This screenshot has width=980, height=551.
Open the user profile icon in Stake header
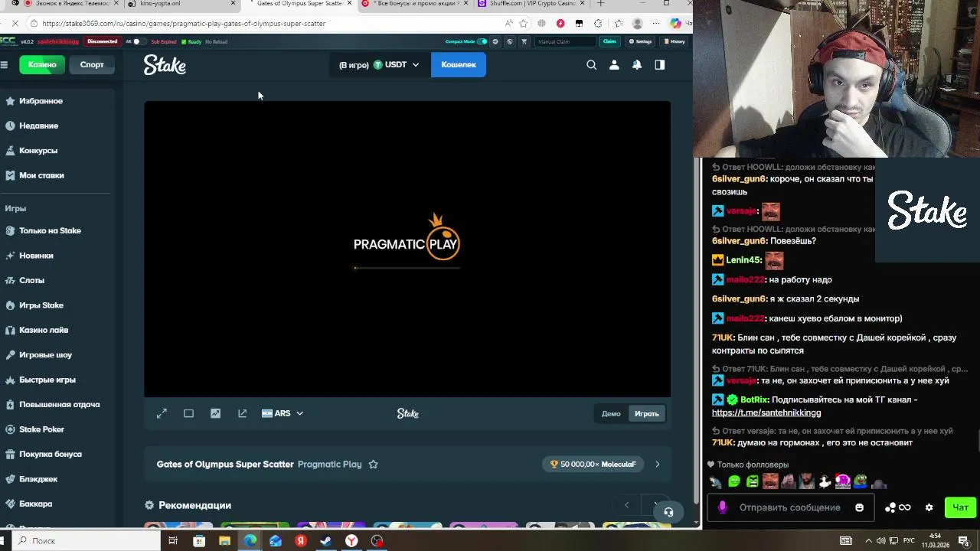[x=614, y=65]
